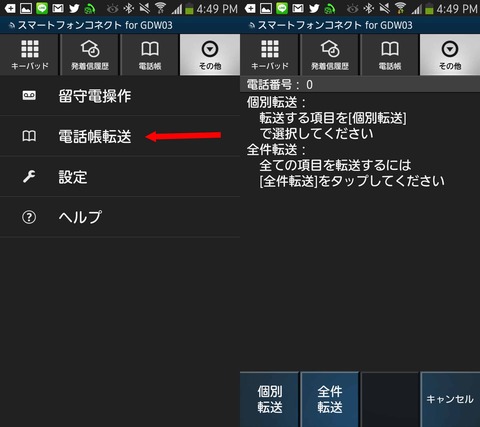Tap wrench icon beside 設定

pos(29,177)
